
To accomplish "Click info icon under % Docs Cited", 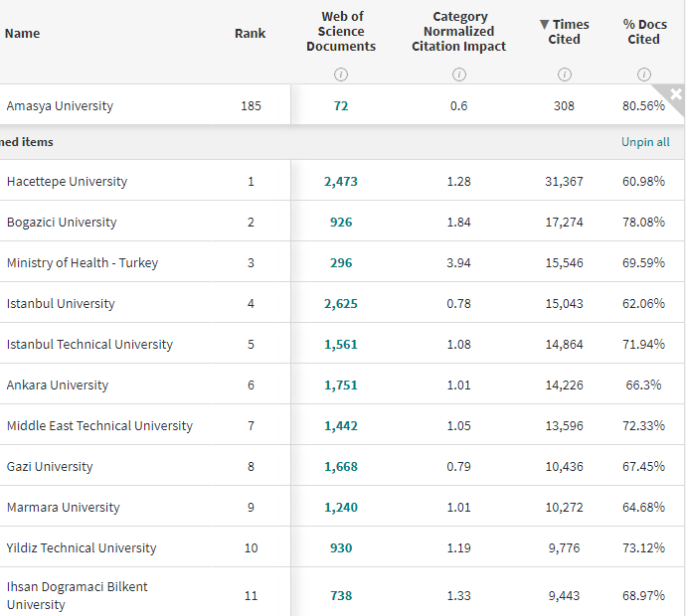I will [643, 75].
